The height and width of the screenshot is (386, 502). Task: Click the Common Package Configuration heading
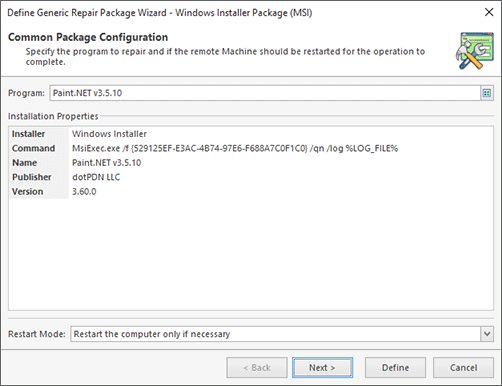click(x=88, y=37)
